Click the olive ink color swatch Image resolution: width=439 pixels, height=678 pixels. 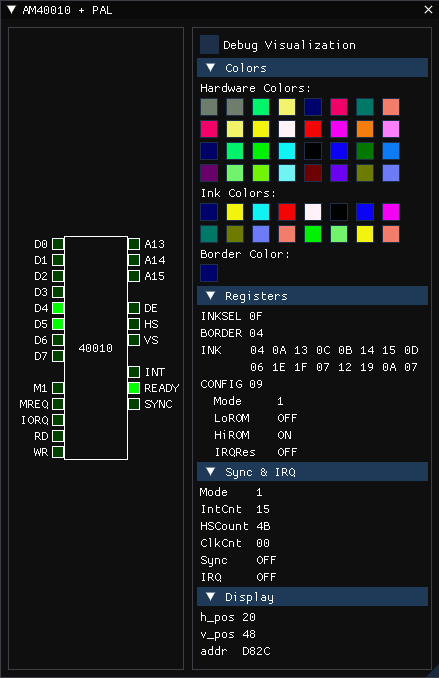(235, 234)
